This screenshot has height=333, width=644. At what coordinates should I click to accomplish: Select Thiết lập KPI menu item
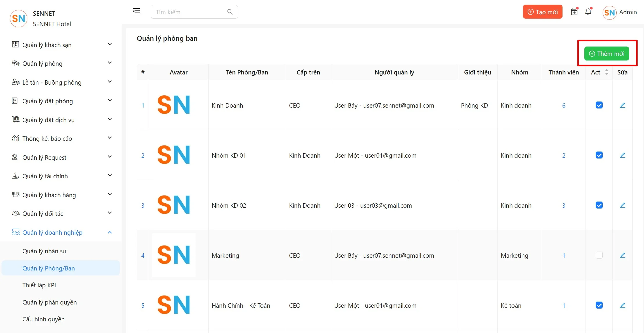coord(39,285)
